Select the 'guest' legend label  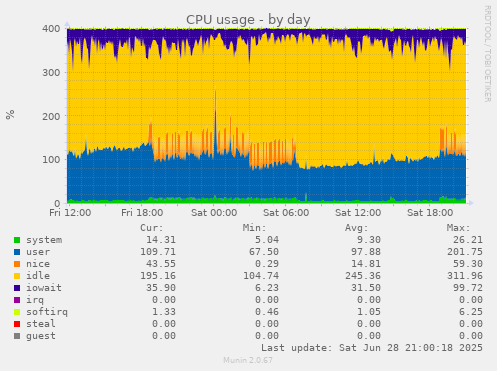(x=41, y=336)
